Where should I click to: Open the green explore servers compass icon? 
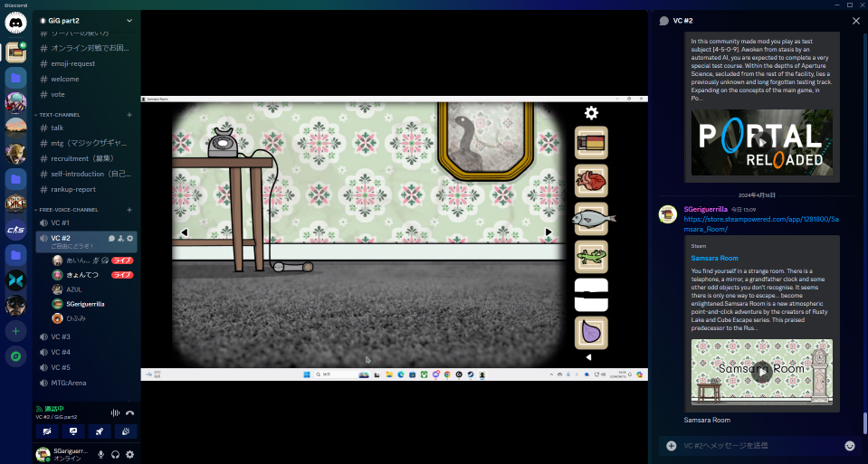coord(15,356)
